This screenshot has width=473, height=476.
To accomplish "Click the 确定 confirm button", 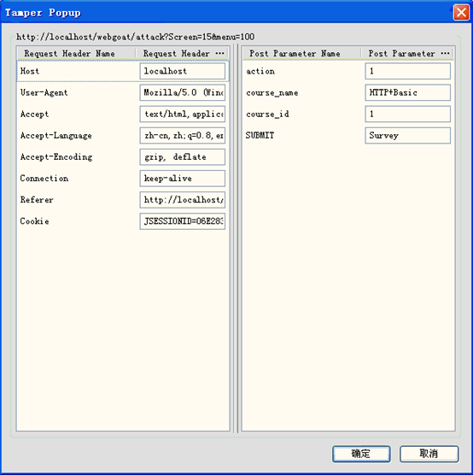I will coord(361,454).
